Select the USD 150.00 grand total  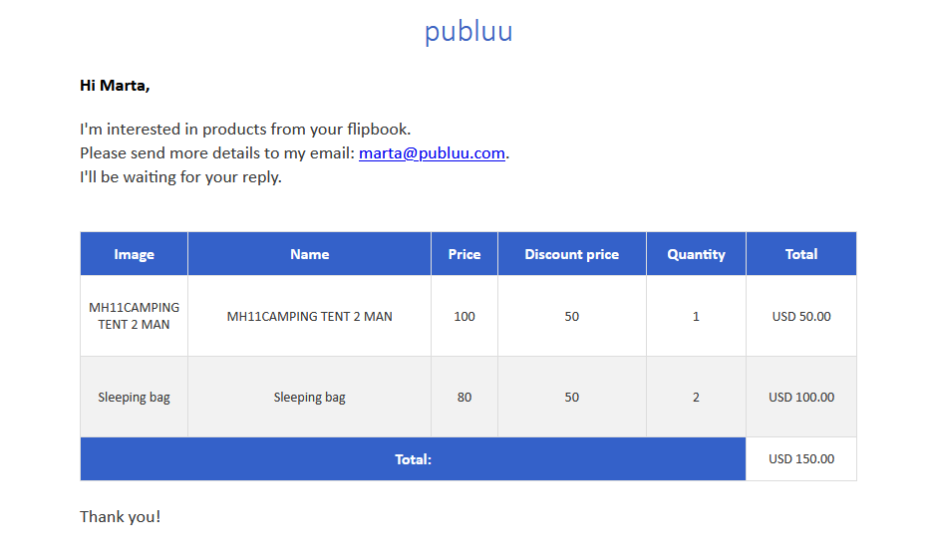coord(801,459)
